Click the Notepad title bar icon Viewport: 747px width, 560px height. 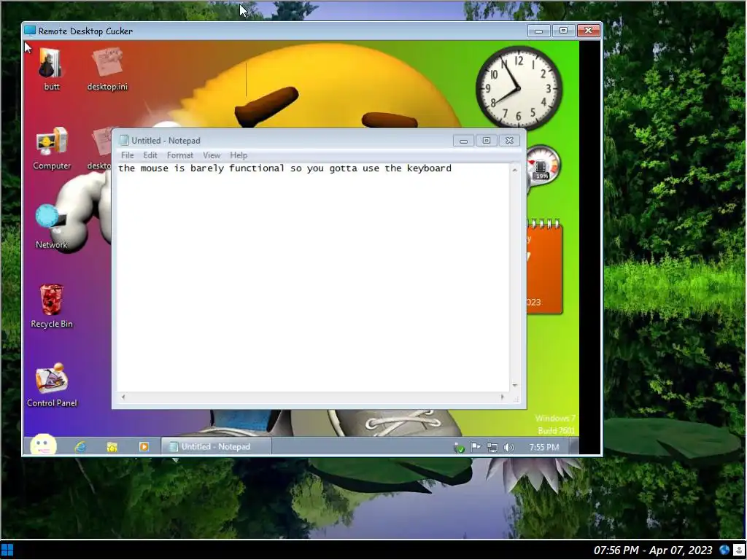coord(124,140)
